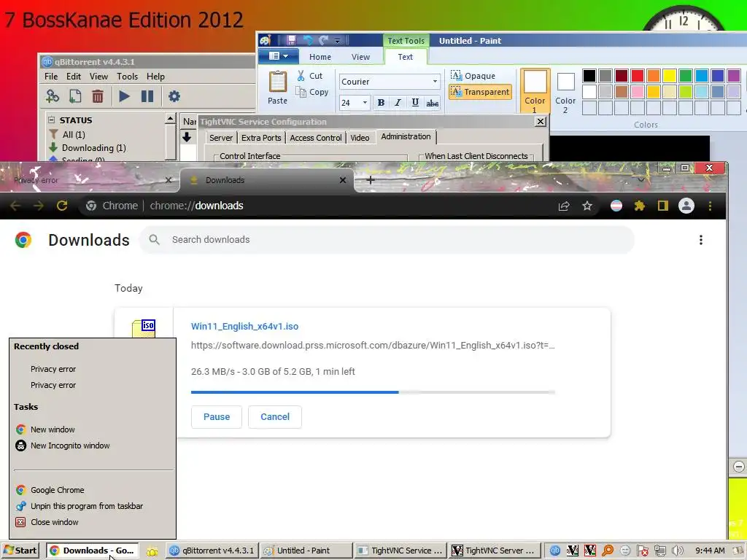The image size is (747, 560).
Task: Pick the black color in Paint palette
Action: 589,75
